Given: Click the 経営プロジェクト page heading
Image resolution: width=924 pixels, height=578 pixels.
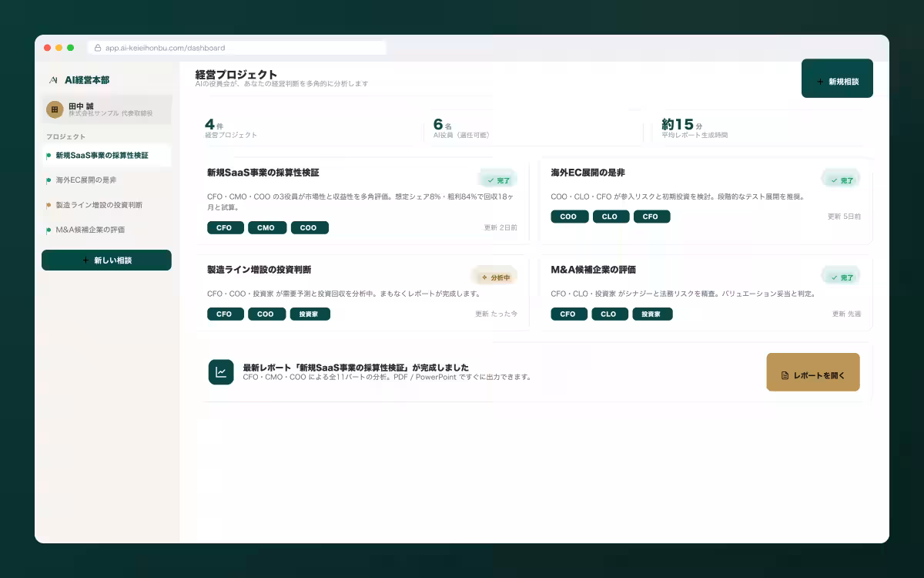Looking at the screenshot, I should pyautogui.click(x=236, y=74).
